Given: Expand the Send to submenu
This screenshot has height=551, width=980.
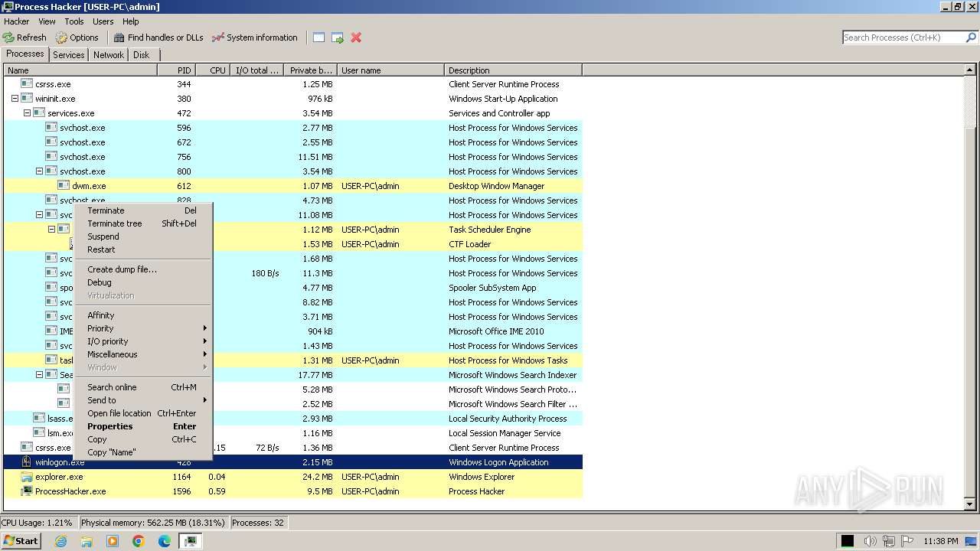Looking at the screenshot, I should (x=142, y=400).
